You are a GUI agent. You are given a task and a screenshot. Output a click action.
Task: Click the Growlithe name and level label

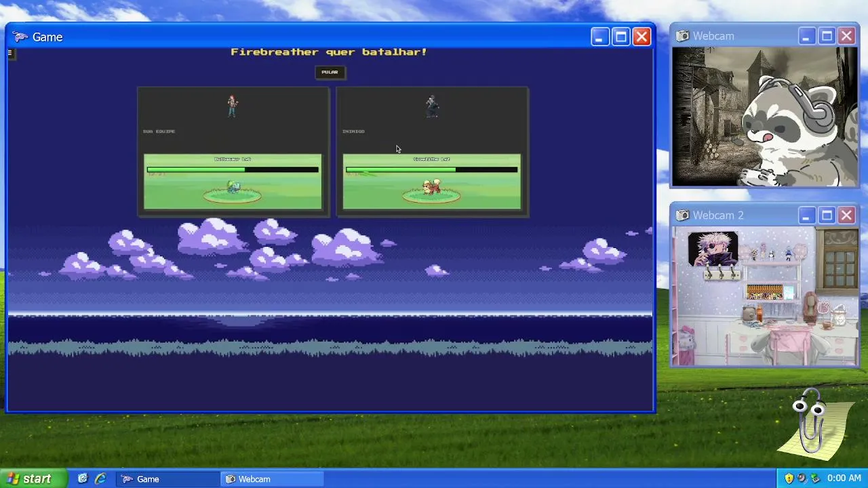(431, 159)
